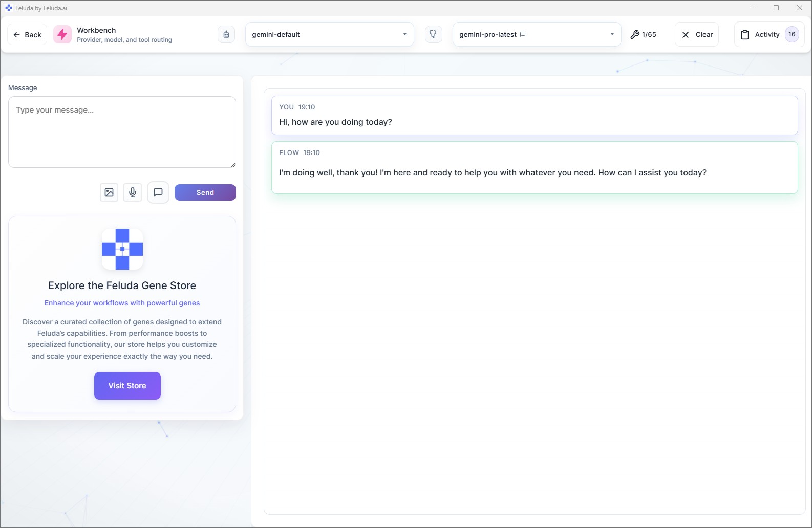Click the Activity count badge 16
This screenshot has height=528, width=812.
point(792,34)
